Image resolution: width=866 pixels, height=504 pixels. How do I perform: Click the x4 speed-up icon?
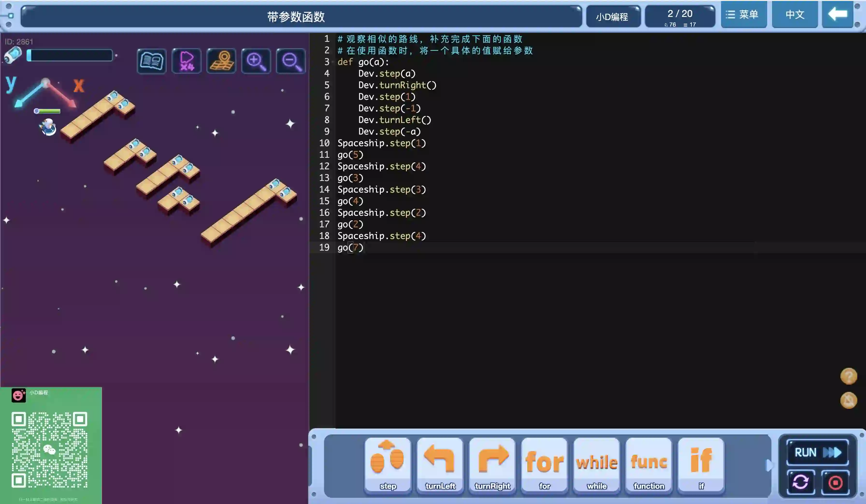[x=186, y=61]
